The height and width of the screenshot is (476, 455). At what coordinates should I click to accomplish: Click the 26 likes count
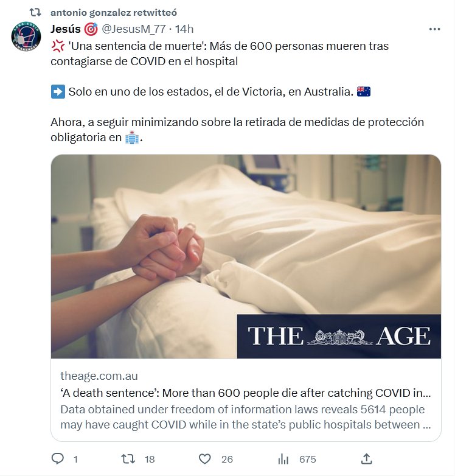click(x=227, y=459)
